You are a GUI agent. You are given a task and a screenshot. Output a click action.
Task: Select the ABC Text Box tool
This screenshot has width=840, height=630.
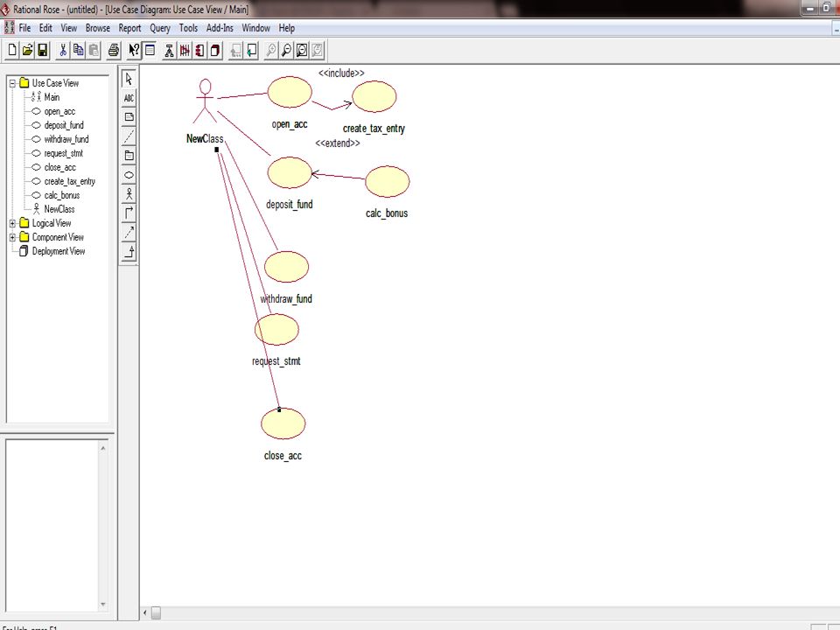(129, 98)
